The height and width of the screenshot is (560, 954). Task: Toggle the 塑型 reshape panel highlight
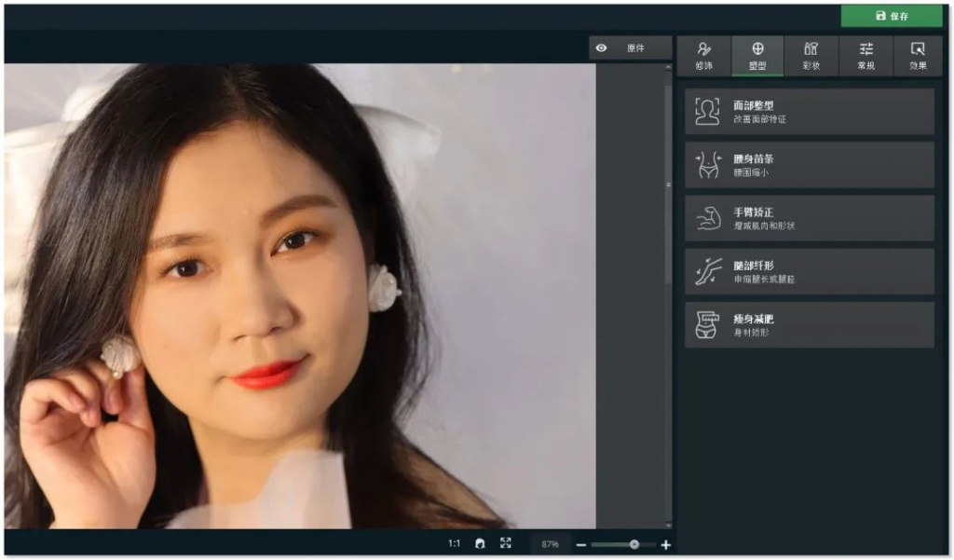pyautogui.click(x=756, y=54)
